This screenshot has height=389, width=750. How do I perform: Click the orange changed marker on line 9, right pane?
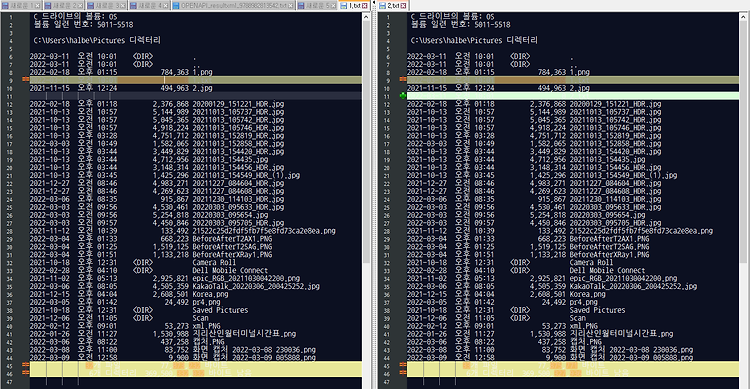[403, 79]
